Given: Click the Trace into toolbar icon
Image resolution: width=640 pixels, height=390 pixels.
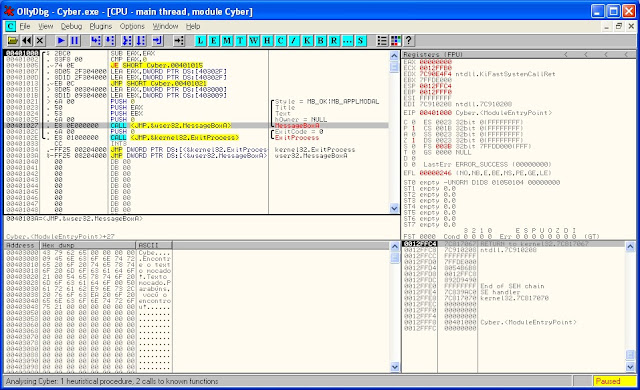Looking at the screenshot, I should click(127, 40).
